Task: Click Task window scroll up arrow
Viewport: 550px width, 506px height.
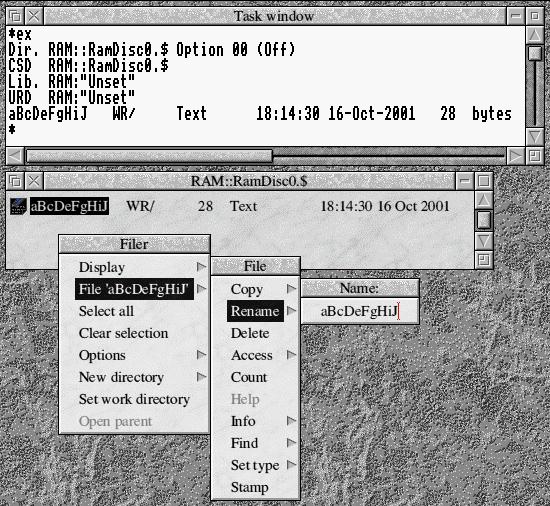Action: click(x=535, y=35)
